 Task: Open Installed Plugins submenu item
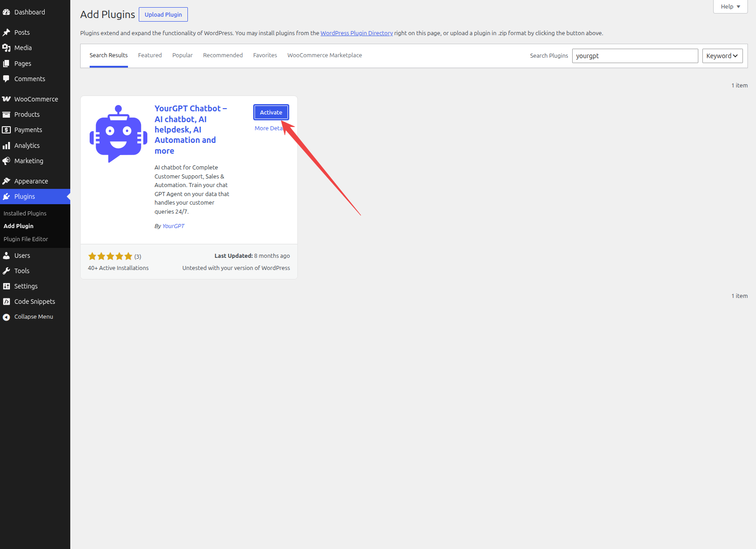[25, 214]
